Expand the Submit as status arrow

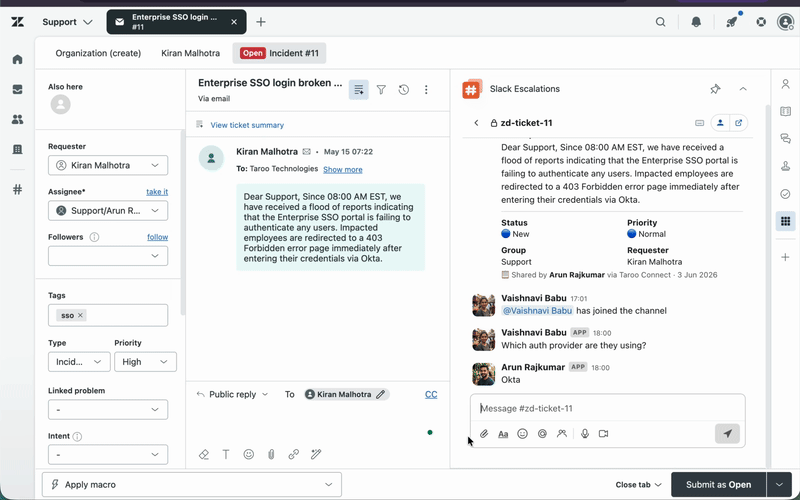click(x=779, y=485)
